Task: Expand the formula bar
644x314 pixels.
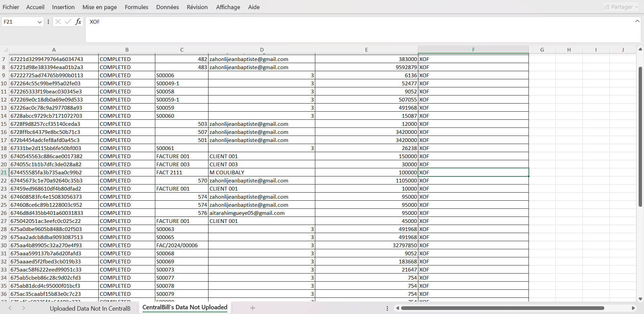Action: [x=637, y=21]
